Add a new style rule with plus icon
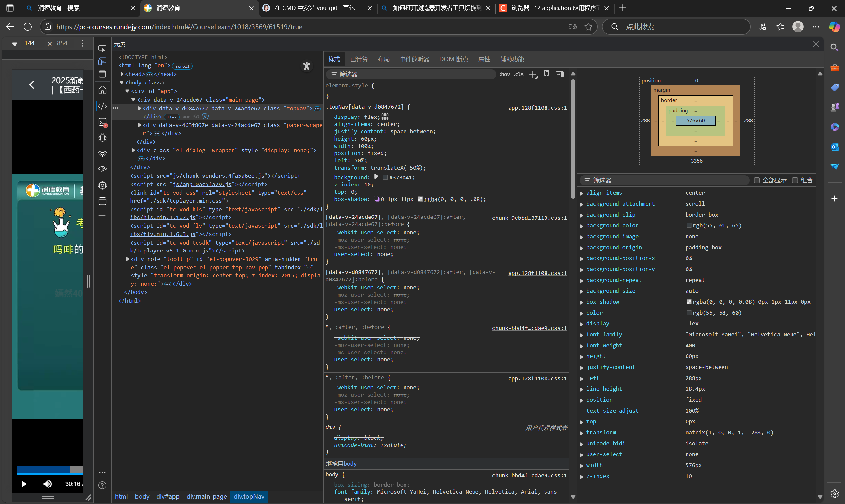845x504 pixels. [x=533, y=74]
